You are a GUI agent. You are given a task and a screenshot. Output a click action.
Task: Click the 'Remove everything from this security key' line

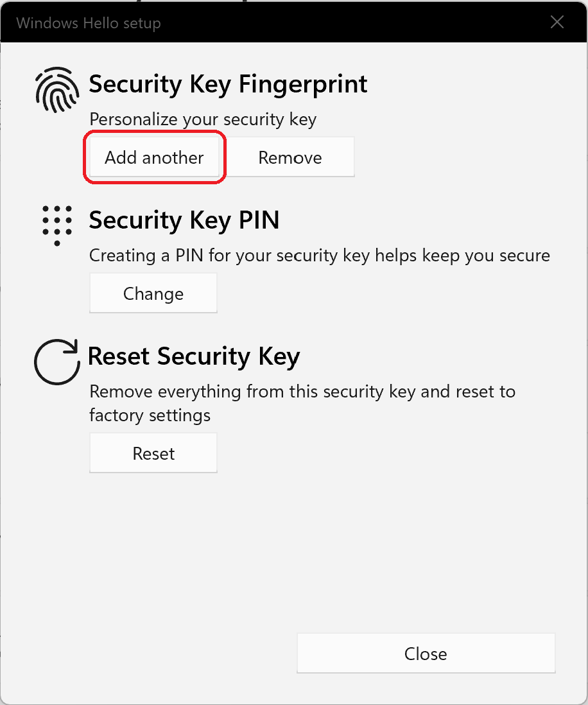click(302, 392)
